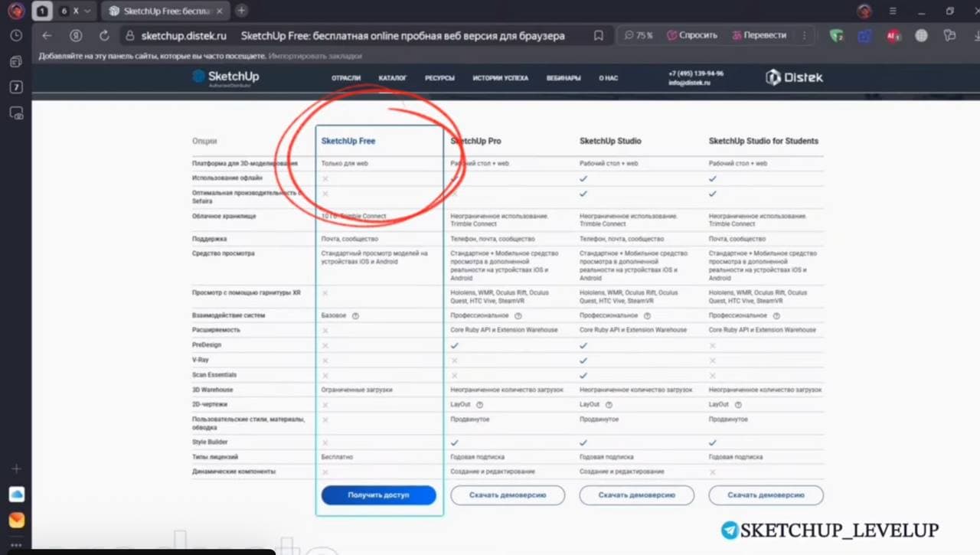Click Скачать демоверсию under Studio for Students

[x=766, y=495]
